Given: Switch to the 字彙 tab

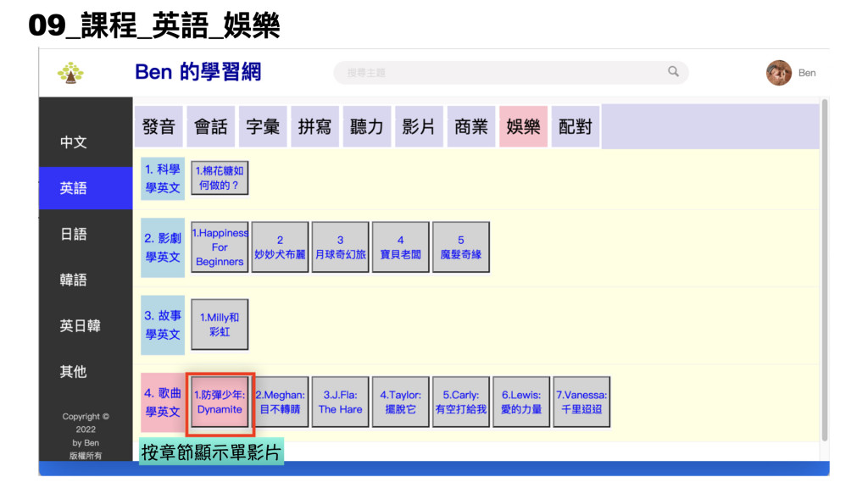Looking at the screenshot, I should tap(263, 127).
